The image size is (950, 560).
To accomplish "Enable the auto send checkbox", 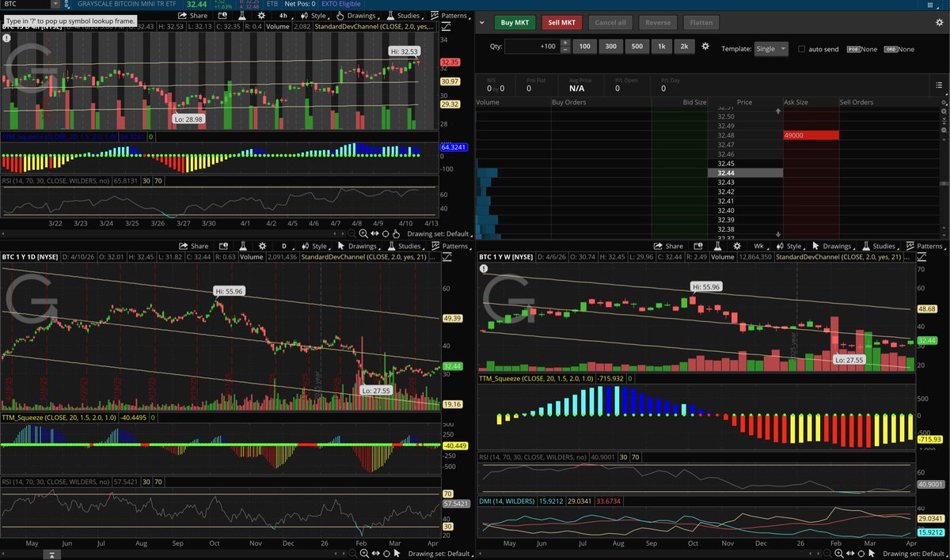I will 802,49.
